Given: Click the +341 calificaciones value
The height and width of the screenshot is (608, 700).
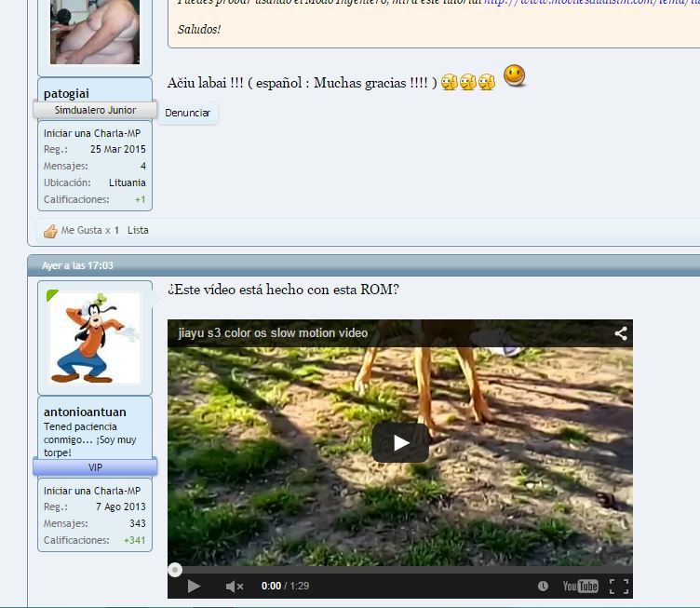Looking at the screenshot, I should coord(134,540).
